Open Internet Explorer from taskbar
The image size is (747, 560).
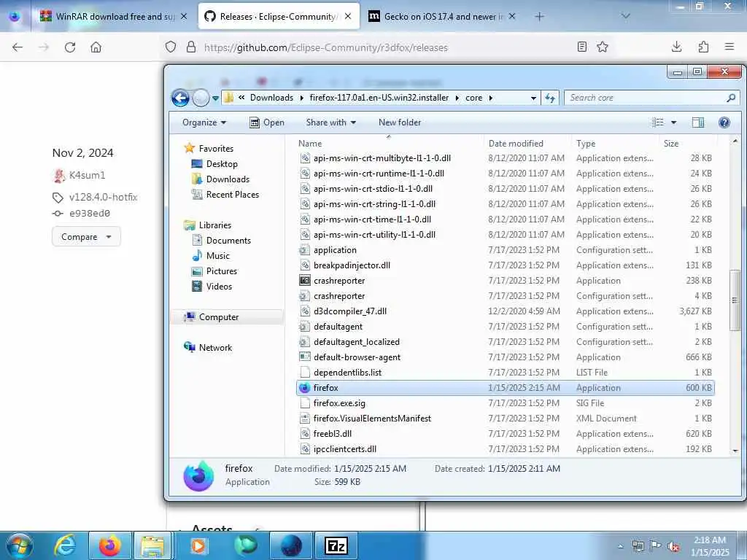pos(65,545)
